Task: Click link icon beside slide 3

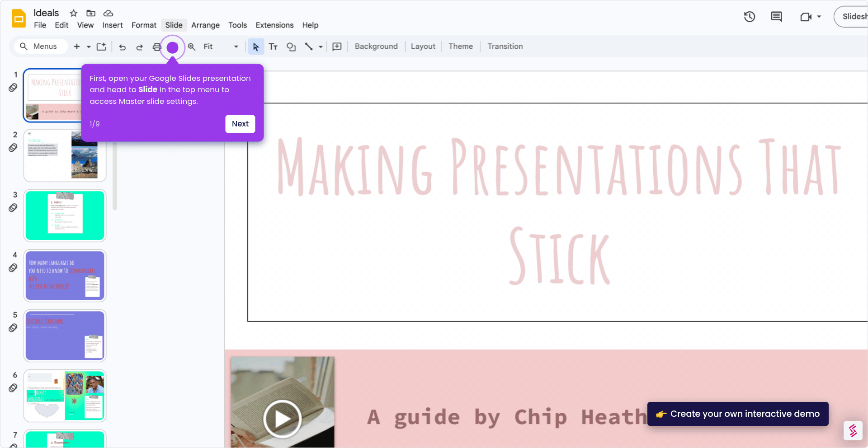Action: [13, 208]
